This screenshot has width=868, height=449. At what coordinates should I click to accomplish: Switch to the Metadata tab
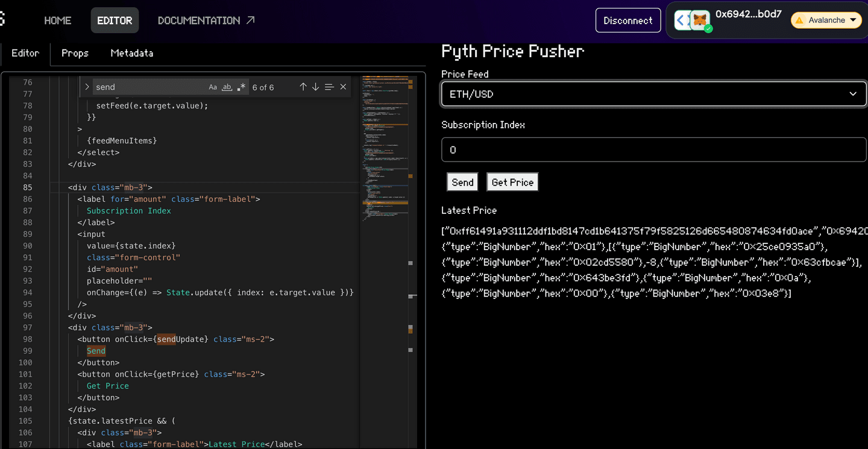[132, 53]
